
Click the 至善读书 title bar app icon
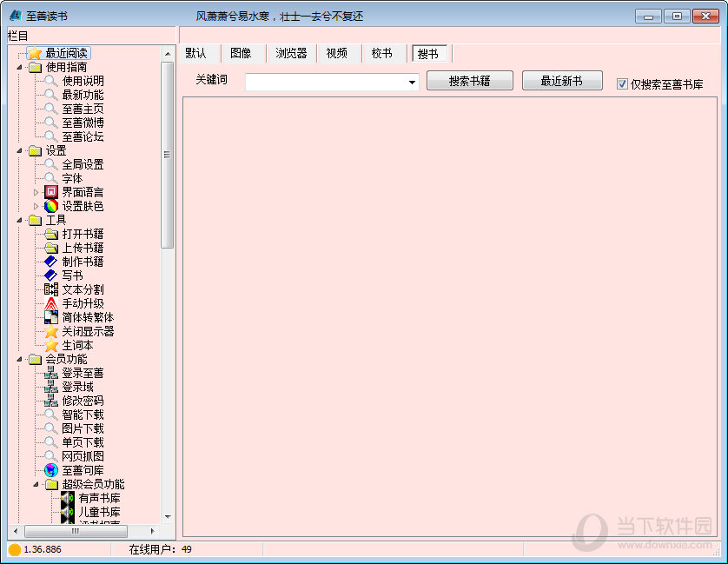pyautogui.click(x=16, y=16)
